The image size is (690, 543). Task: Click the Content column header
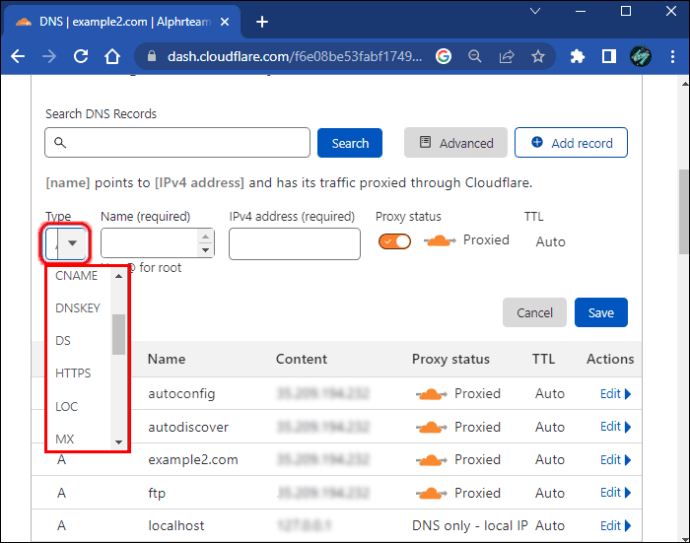[301, 359]
